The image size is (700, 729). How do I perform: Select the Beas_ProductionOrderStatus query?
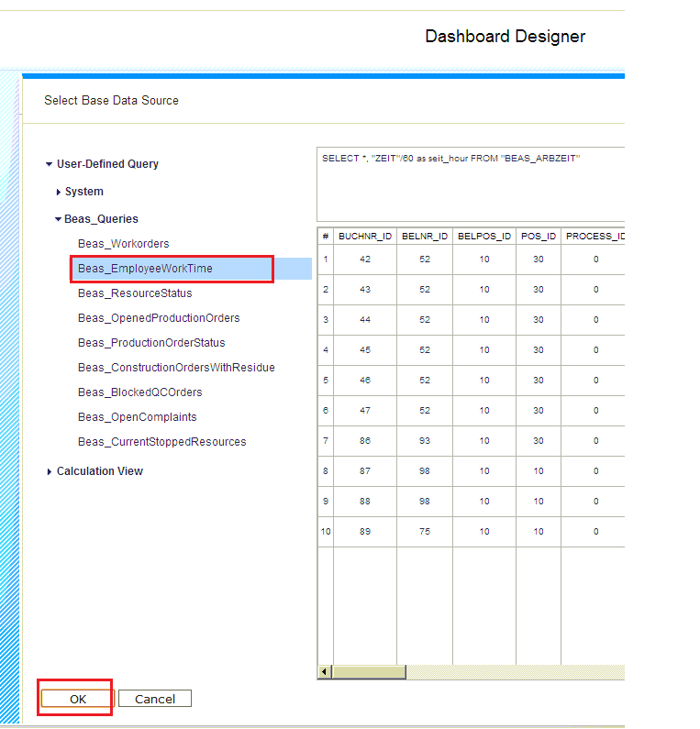tap(151, 343)
